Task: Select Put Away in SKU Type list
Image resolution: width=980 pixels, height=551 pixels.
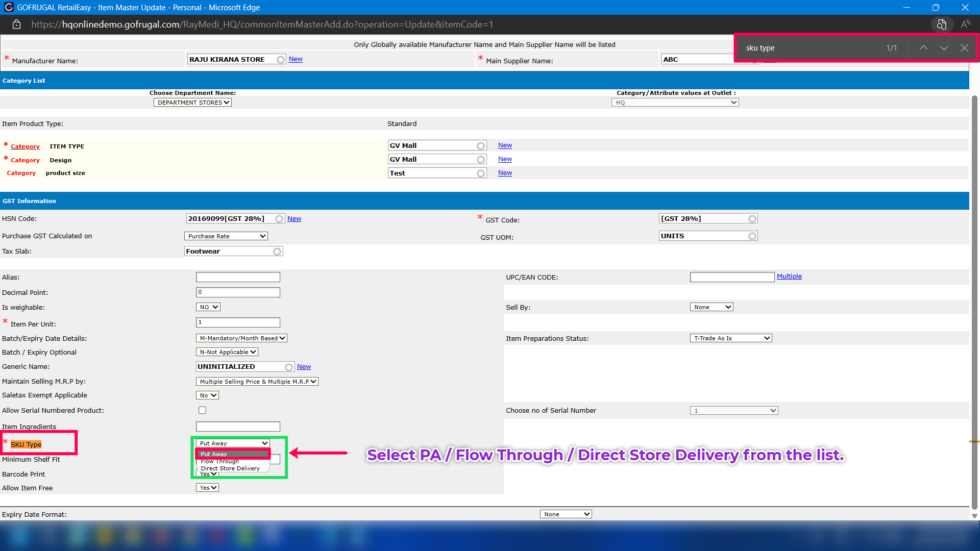Action: click(x=233, y=454)
